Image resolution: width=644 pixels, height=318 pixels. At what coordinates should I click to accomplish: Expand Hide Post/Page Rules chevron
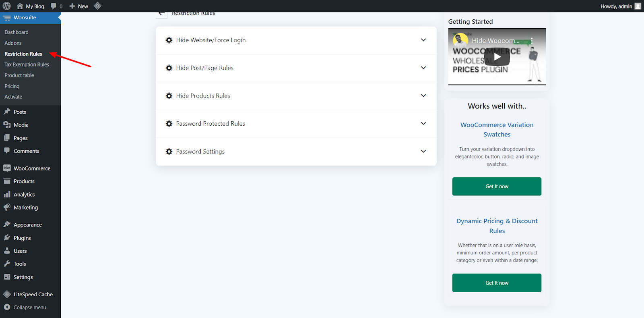point(423,68)
